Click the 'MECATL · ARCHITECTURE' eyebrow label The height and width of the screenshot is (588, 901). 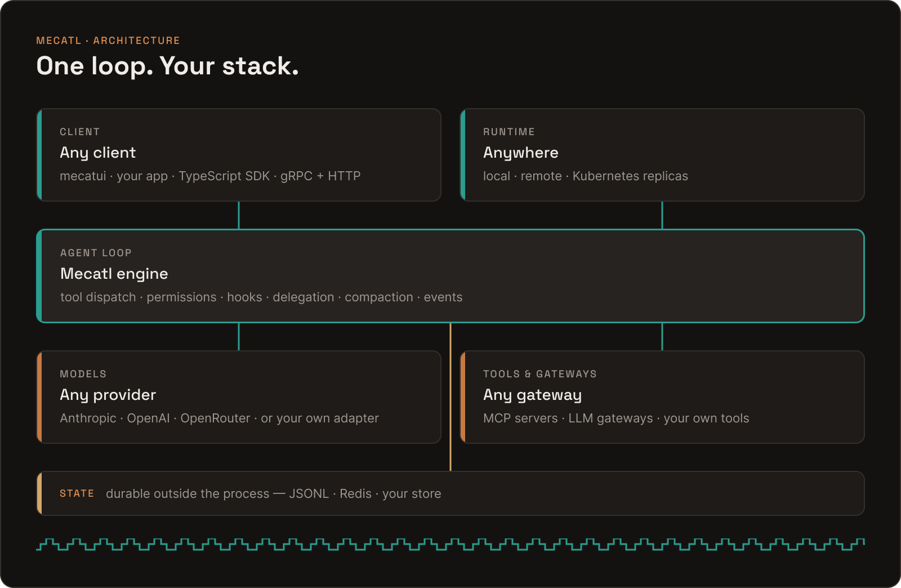click(108, 41)
